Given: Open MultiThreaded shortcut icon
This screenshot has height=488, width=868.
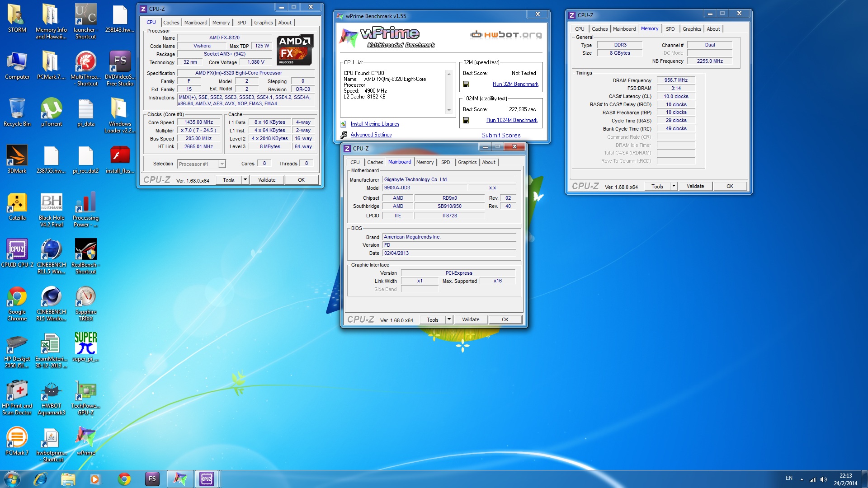Looking at the screenshot, I should [85, 68].
